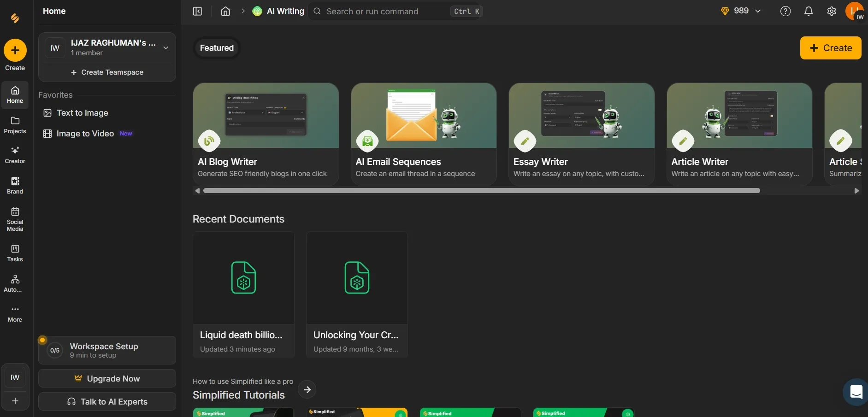Click the yellow Create button at top right

pos(831,48)
